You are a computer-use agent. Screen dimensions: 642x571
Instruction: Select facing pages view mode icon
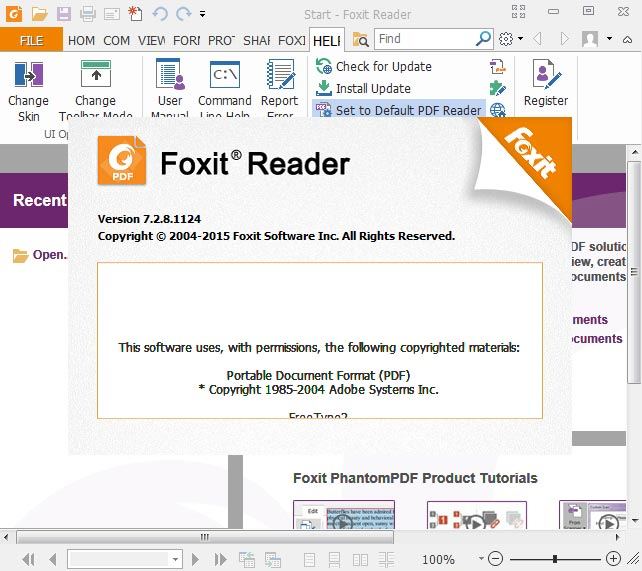pyautogui.click(x=360, y=560)
